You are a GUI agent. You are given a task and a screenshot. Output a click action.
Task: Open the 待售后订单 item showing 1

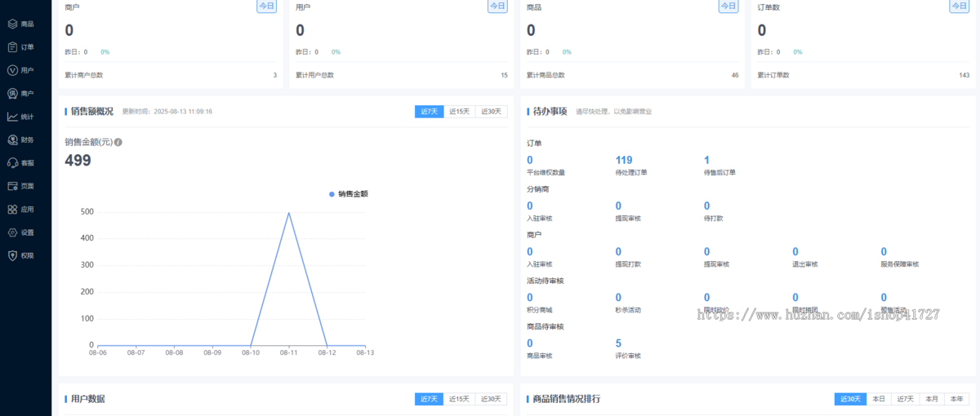pyautogui.click(x=719, y=166)
